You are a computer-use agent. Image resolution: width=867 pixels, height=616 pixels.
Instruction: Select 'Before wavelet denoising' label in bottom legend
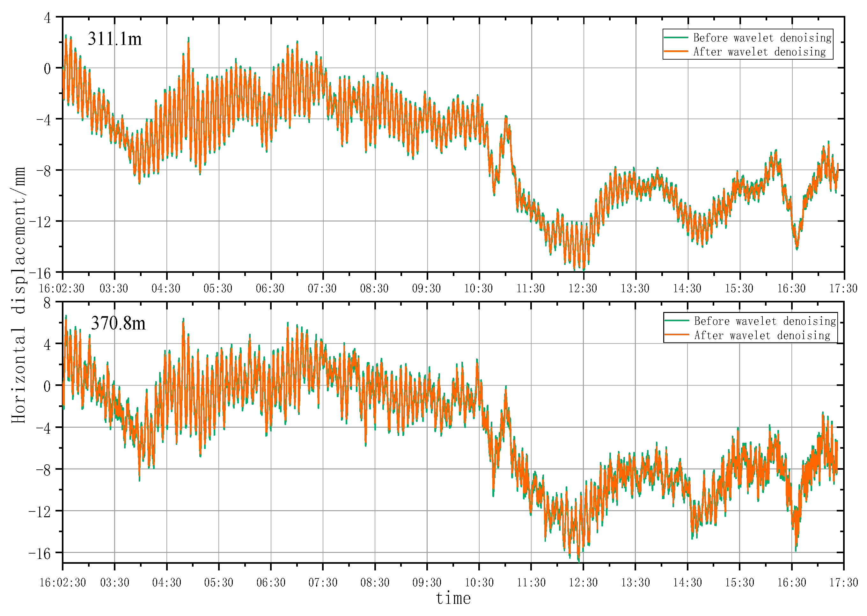point(765,321)
